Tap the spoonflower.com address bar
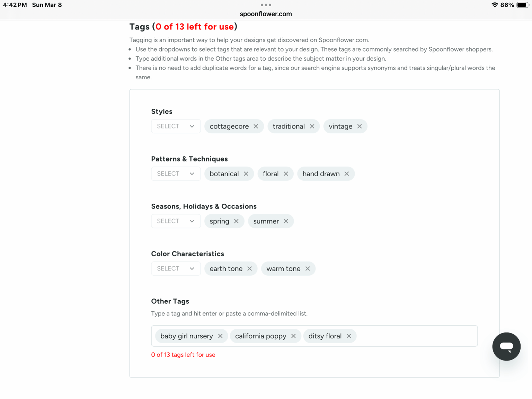The image size is (532, 399). pos(266,14)
